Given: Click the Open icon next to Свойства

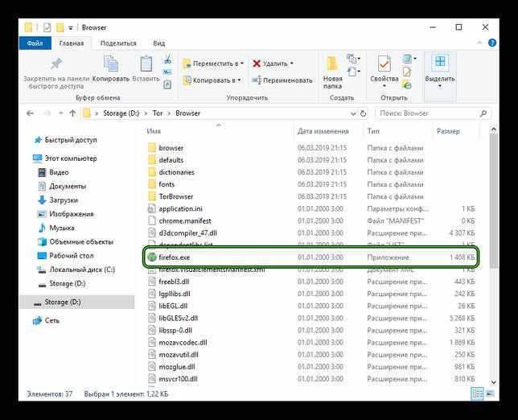Looking at the screenshot, I should click(x=409, y=60).
